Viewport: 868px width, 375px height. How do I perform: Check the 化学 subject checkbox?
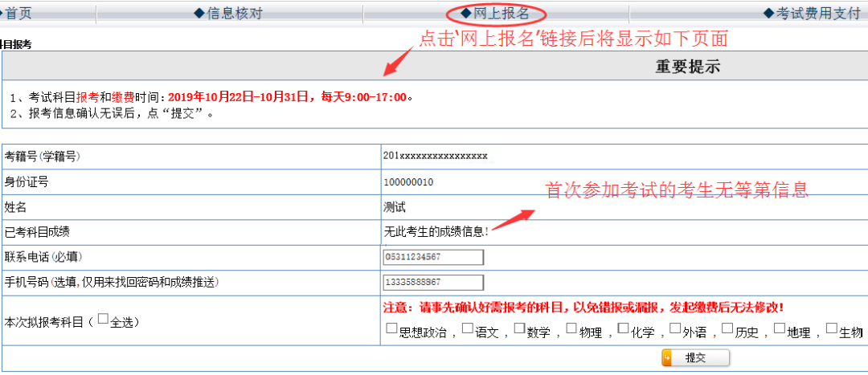coord(624,328)
